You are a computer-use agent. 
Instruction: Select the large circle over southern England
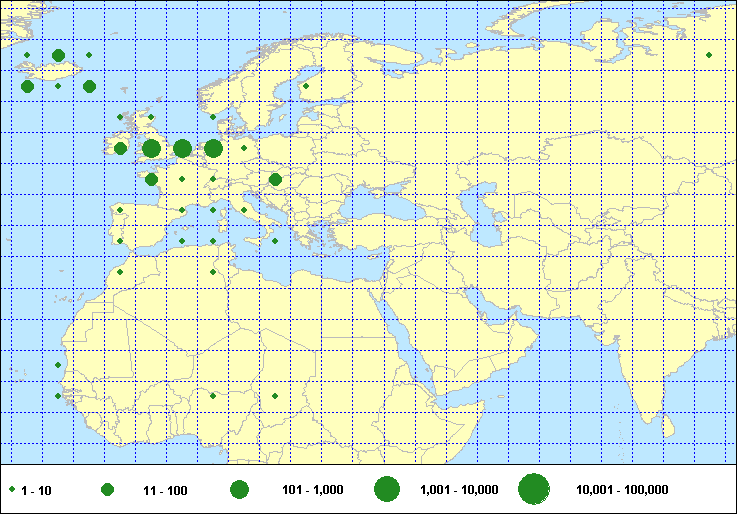[x=151, y=149]
